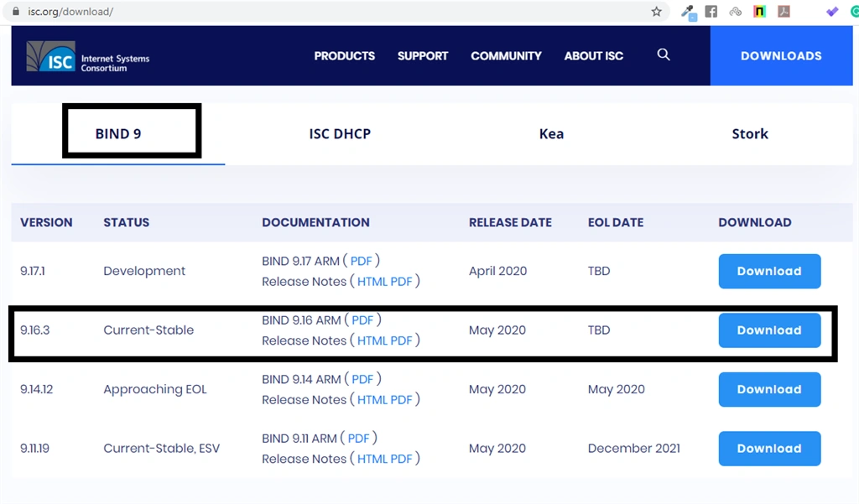Viewport: 859px width, 504px height.
Task: Click the VERSION column header
Action: (47, 222)
